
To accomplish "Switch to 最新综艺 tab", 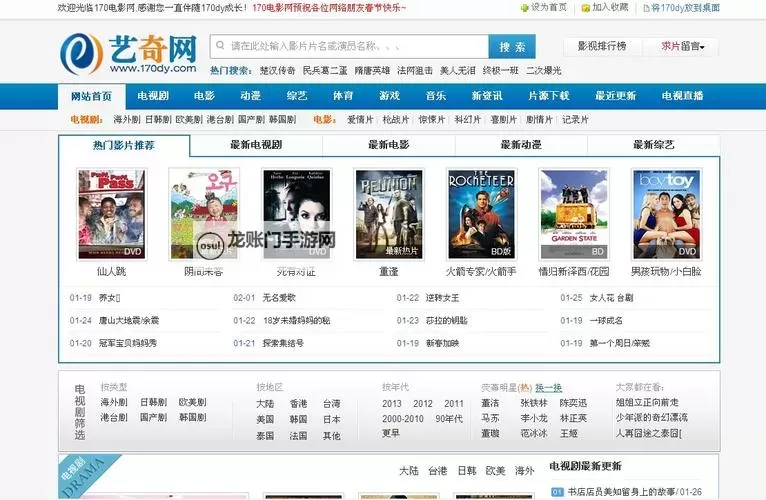I will [x=654, y=145].
